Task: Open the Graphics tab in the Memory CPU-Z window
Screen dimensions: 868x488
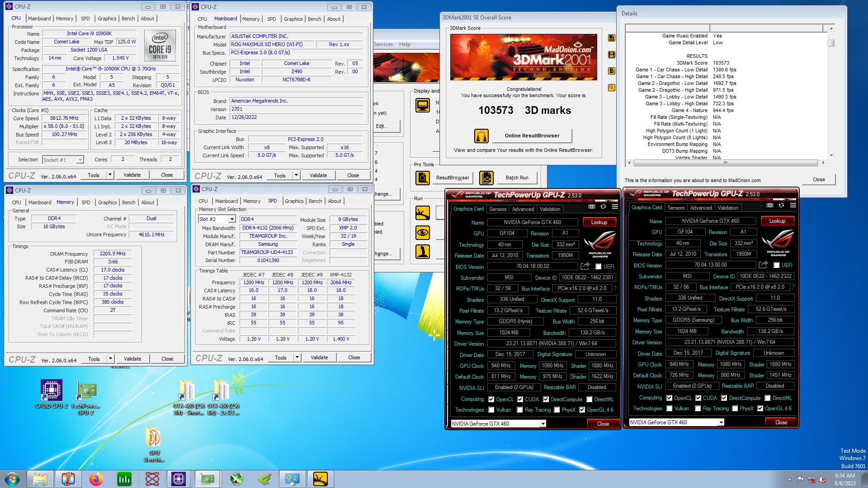Action: [108, 202]
